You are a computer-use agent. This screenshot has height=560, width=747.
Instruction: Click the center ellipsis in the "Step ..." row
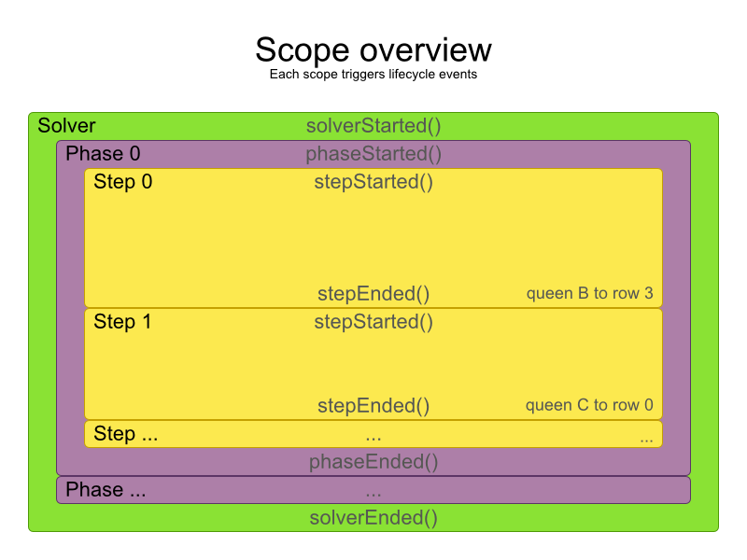[373, 436]
